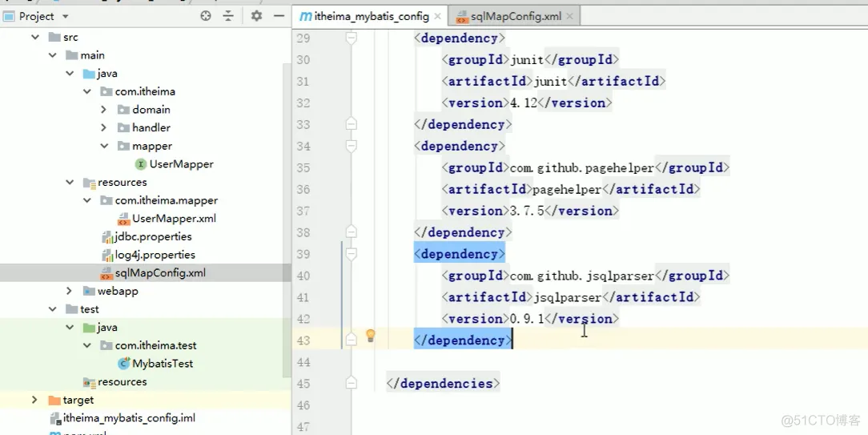Expand the webapp folder
The height and width of the screenshot is (435, 868).
[69, 291]
